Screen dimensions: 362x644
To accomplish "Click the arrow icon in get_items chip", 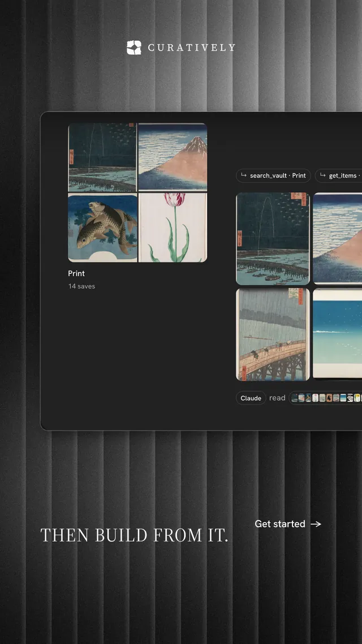I will coord(323,175).
